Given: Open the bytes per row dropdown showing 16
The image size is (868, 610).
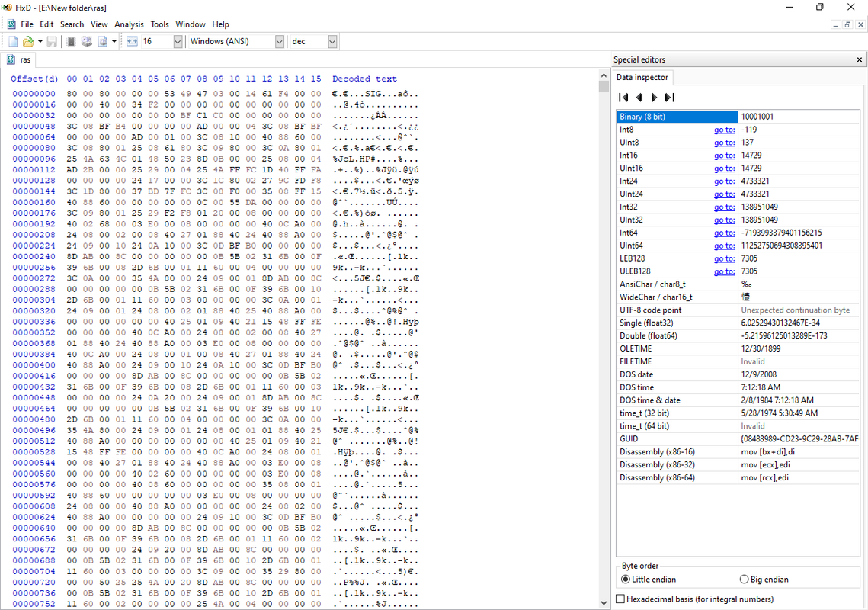Looking at the screenshot, I should pyautogui.click(x=178, y=41).
